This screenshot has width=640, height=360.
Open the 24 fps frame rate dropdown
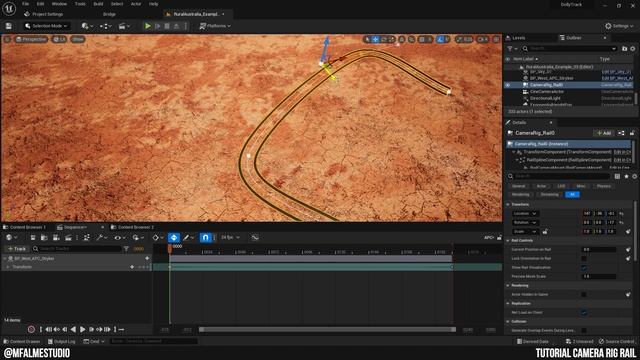coord(231,238)
